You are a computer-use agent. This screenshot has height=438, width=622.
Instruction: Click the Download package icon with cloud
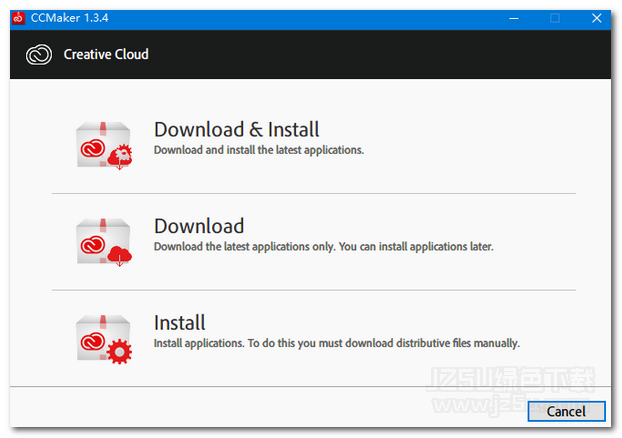coord(104,242)
